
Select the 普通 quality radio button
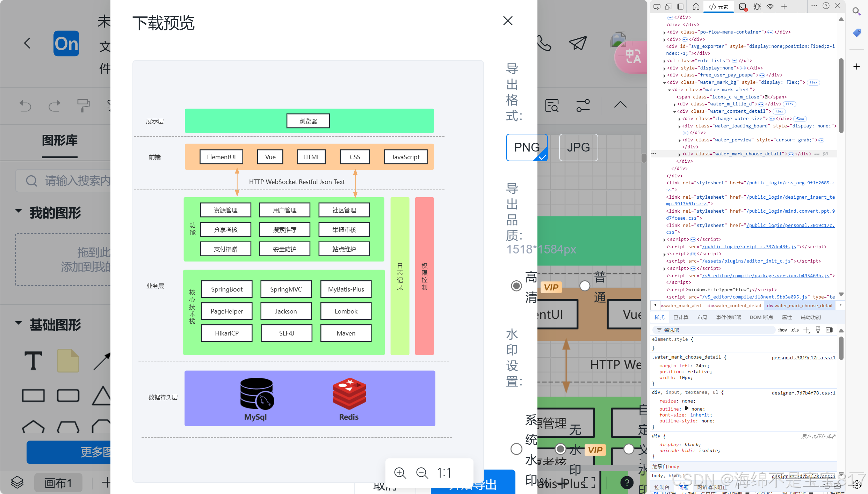click(585, 286)
